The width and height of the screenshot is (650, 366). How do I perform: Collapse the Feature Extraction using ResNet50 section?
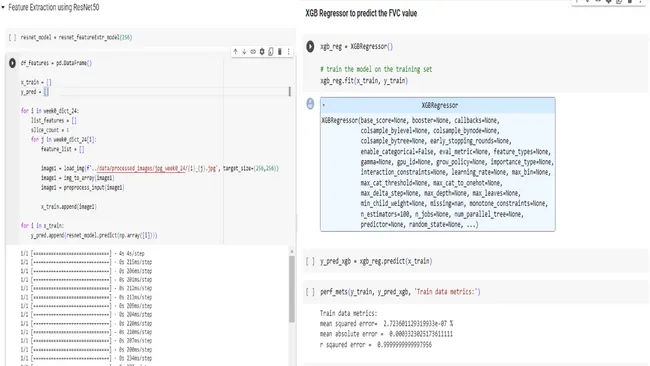pyautogui.click(x=3, y=7)
